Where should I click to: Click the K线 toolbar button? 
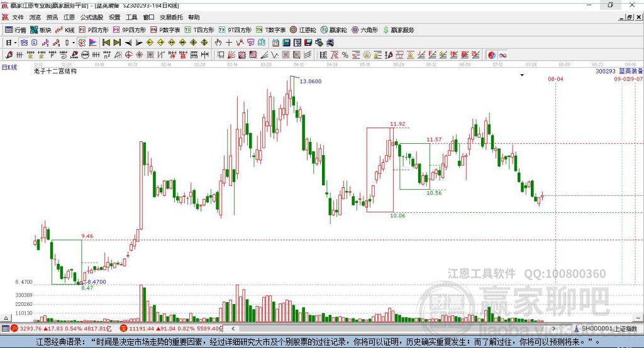tap(65, 30)
